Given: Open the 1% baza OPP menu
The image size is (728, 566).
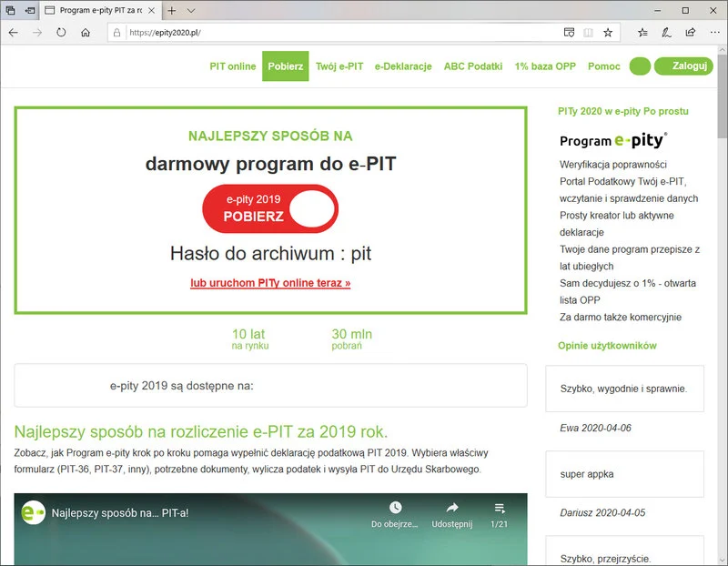Looking at the screenshot, I should click(x=546, y=66).
